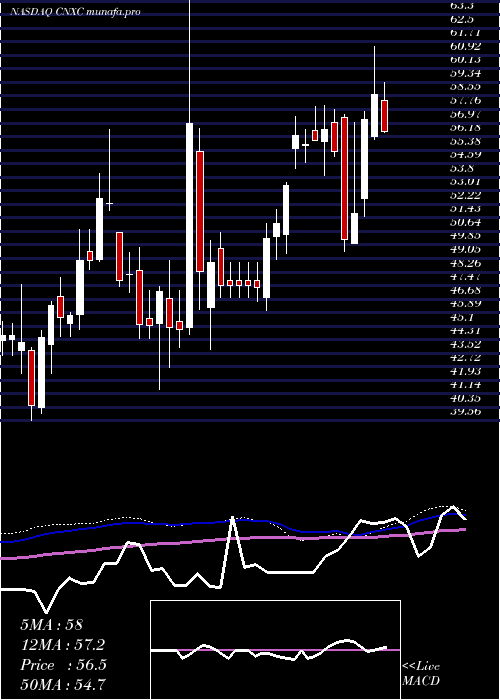
Task: Select the 57.76 price axis label
Action: click(x=466, y=100)
